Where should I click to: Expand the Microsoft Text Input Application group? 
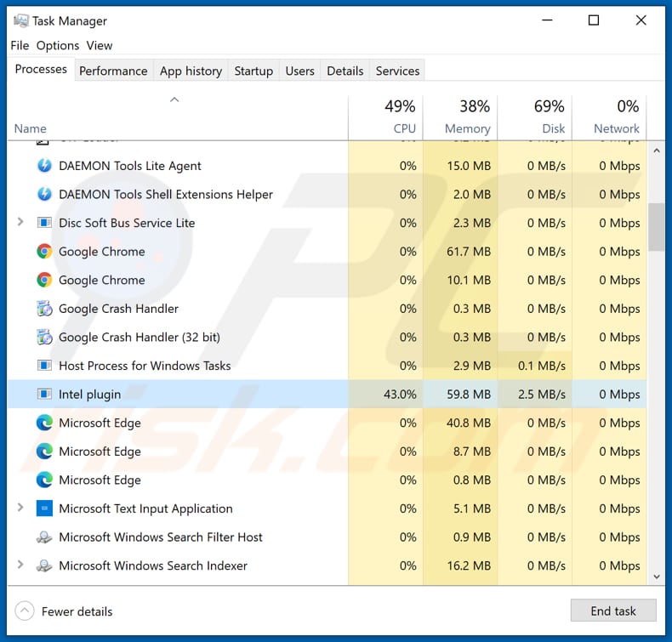point(20,508)
